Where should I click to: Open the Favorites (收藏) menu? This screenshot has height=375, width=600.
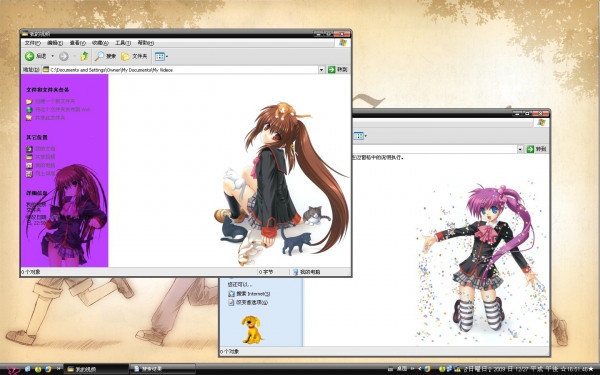(100, 43)
